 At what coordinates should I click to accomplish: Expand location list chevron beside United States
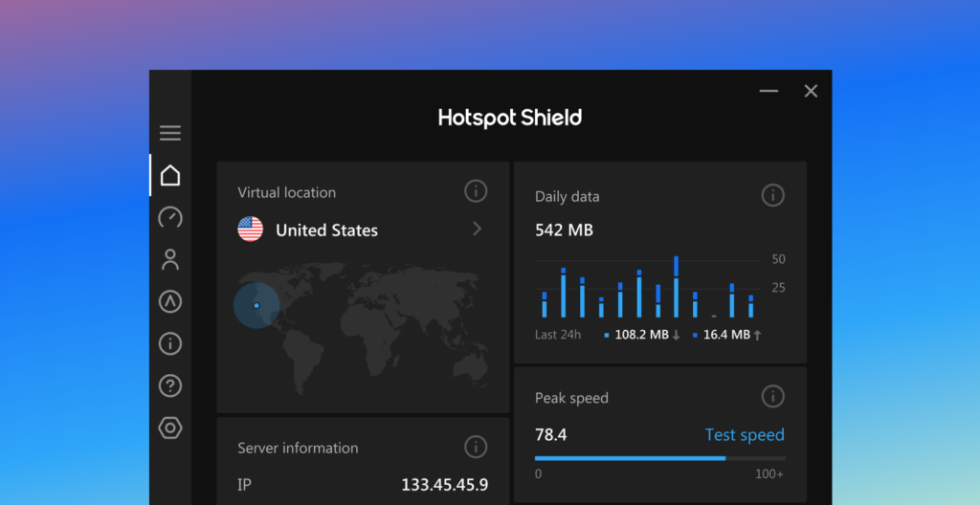pos(477,229)
